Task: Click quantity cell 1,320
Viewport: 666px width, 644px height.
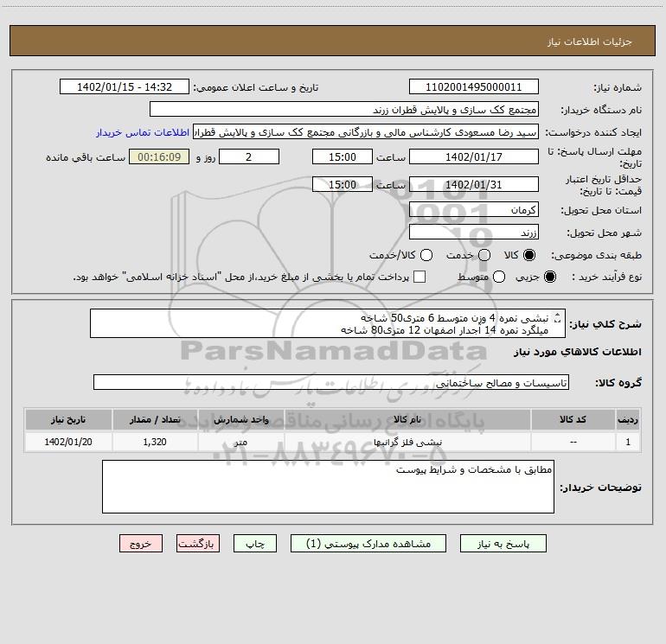Action: [x=155, y=442]
